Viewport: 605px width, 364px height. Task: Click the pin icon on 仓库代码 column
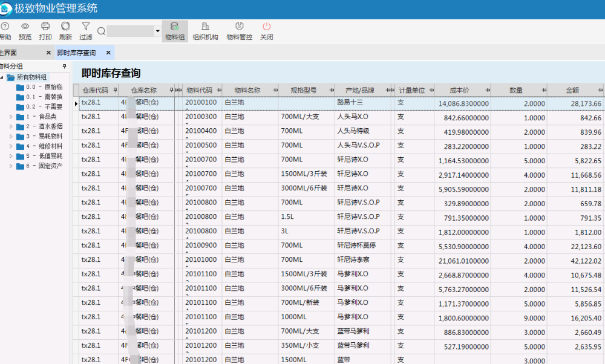click(115, 90)
